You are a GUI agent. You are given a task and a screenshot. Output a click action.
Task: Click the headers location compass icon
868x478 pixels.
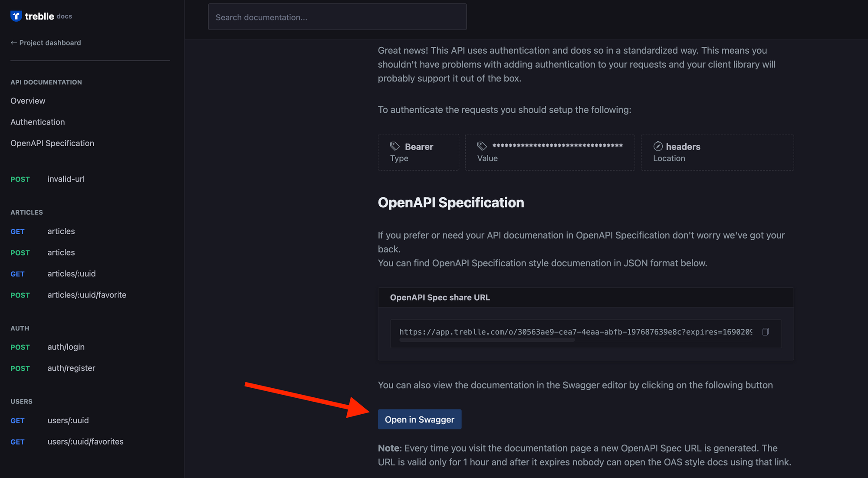click(658, 146)
